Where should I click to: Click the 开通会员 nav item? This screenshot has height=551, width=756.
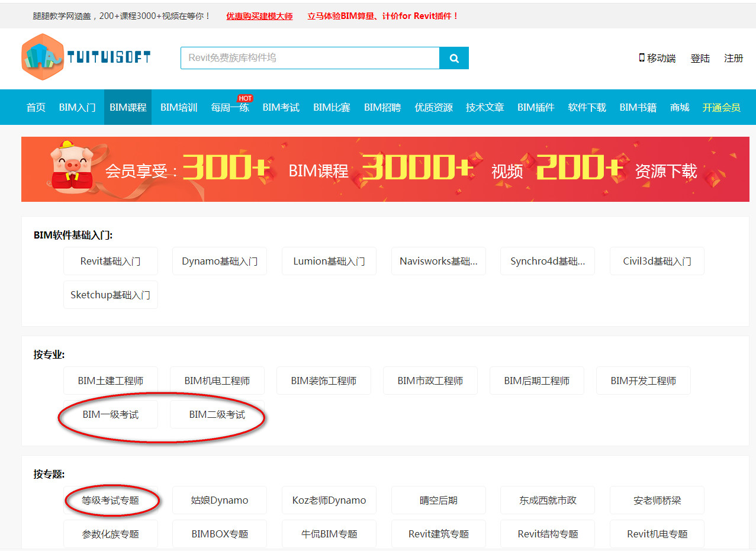[721, 107]
